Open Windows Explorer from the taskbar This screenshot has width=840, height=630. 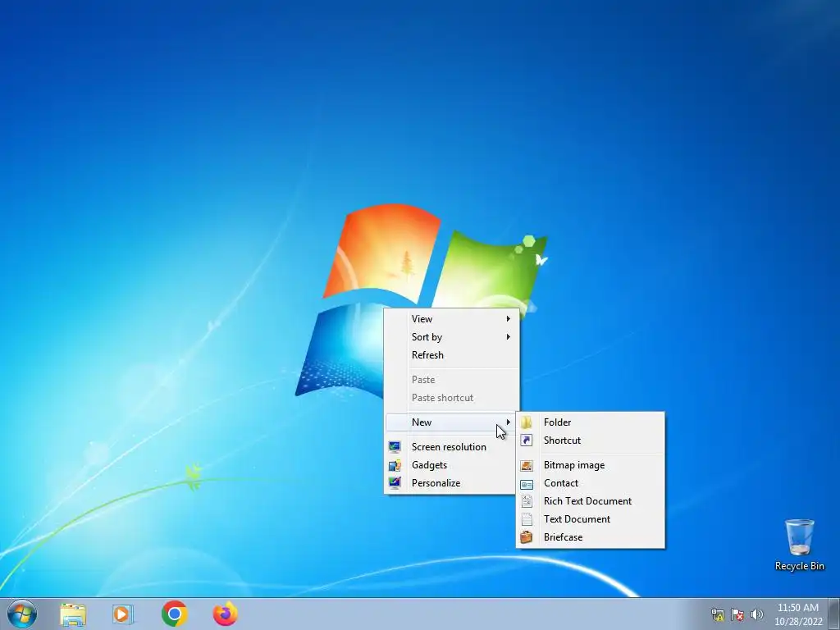coord(73,614)
